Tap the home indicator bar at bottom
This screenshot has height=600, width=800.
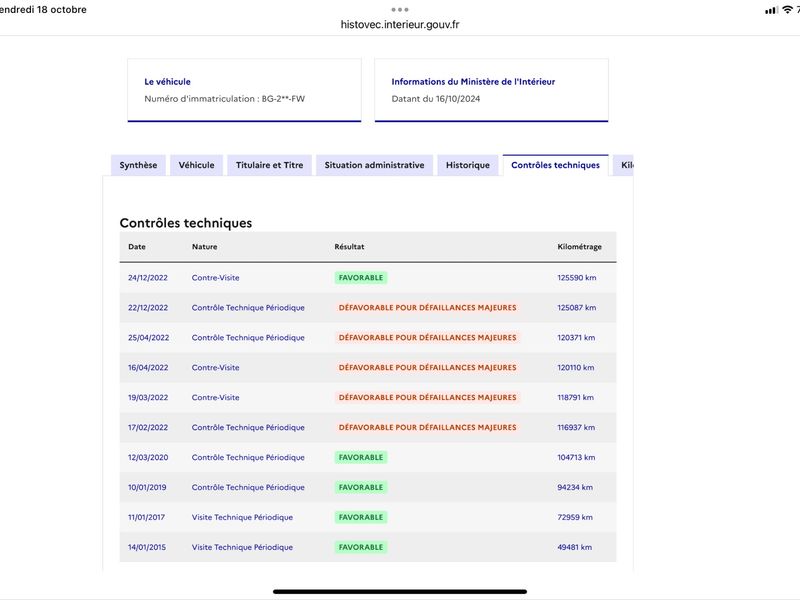click(400, 592)
